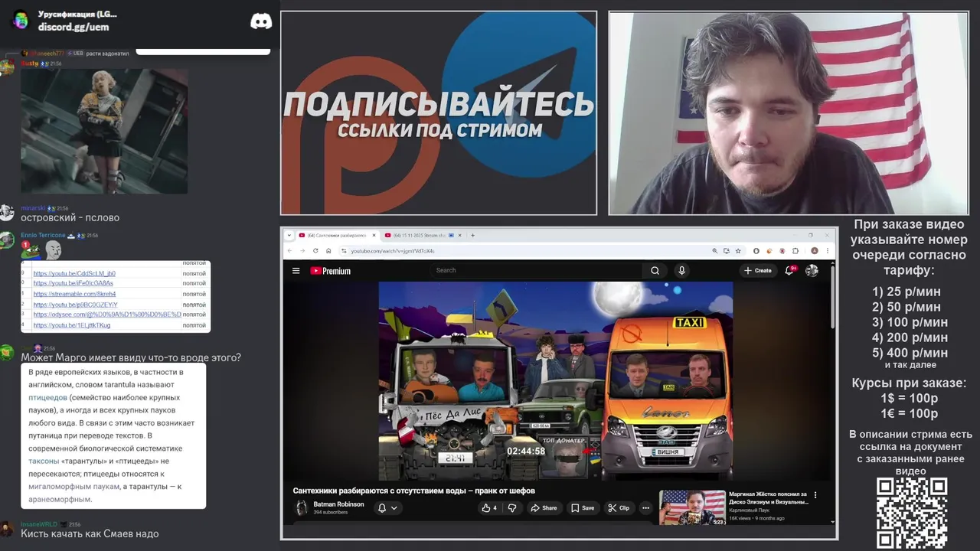Click the browser address bar URL

click(393, 250)
